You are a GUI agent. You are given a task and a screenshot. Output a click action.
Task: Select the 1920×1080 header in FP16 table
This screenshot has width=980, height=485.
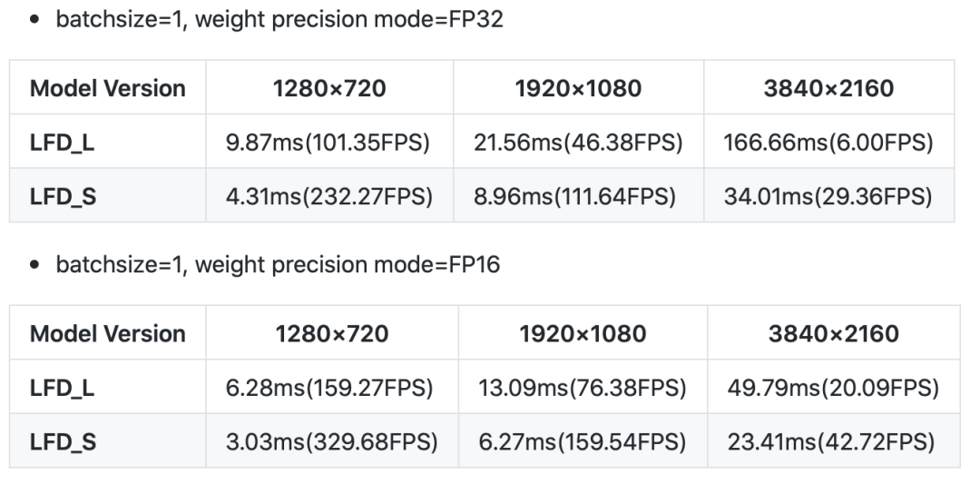[582, 334]
